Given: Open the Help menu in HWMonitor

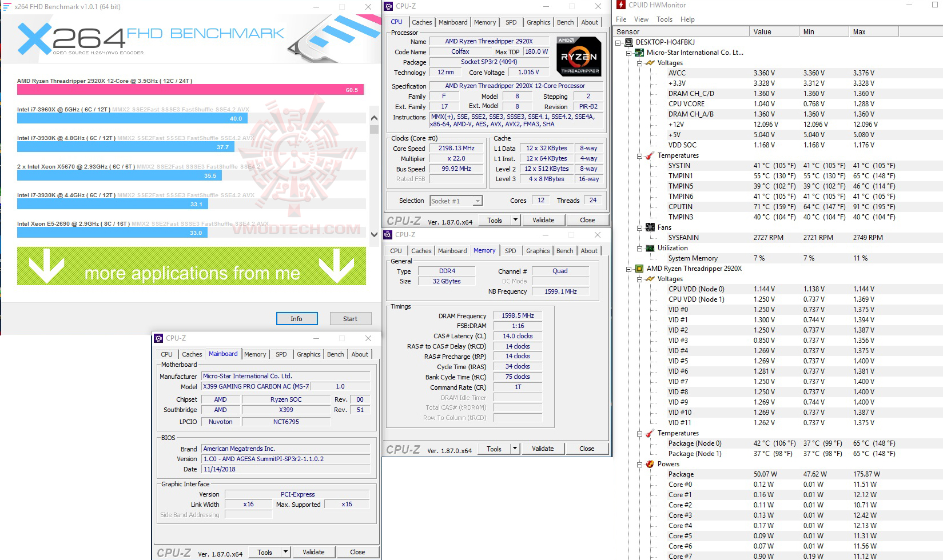Looking at the screenshot, I should coord(687,19).
